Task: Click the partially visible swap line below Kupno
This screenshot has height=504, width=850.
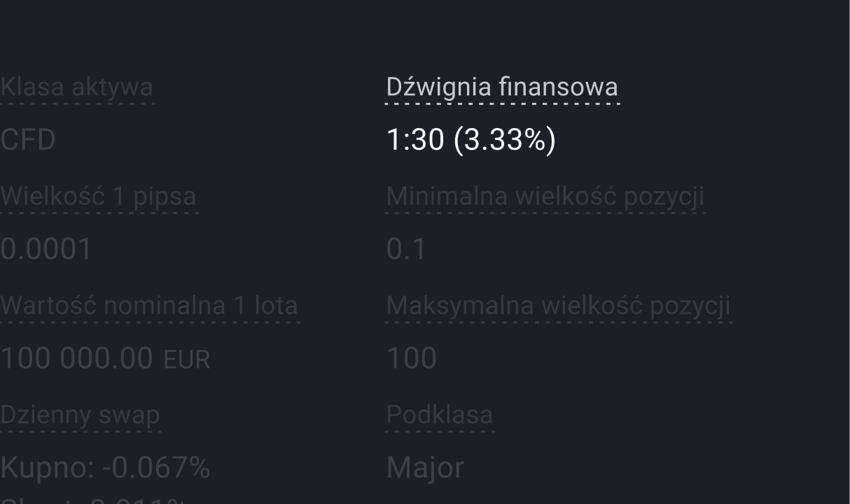Action: click(x=95, y=500)
